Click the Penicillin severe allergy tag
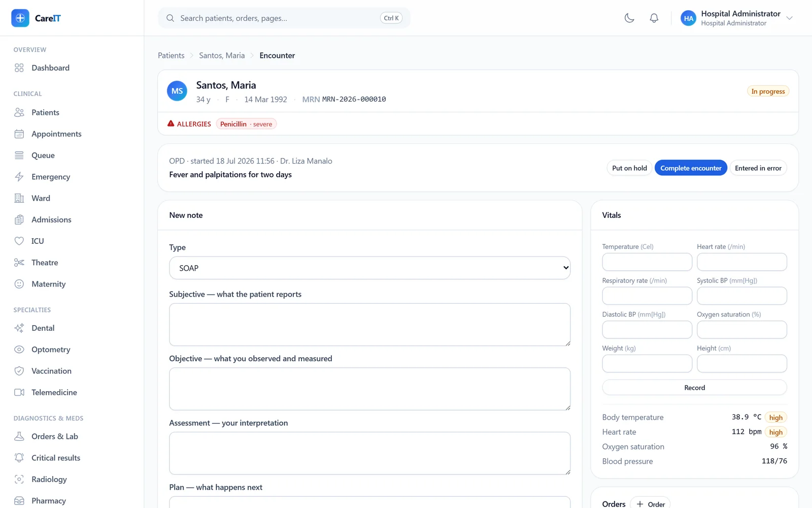 pyautogui.click(x=246, y=124)
